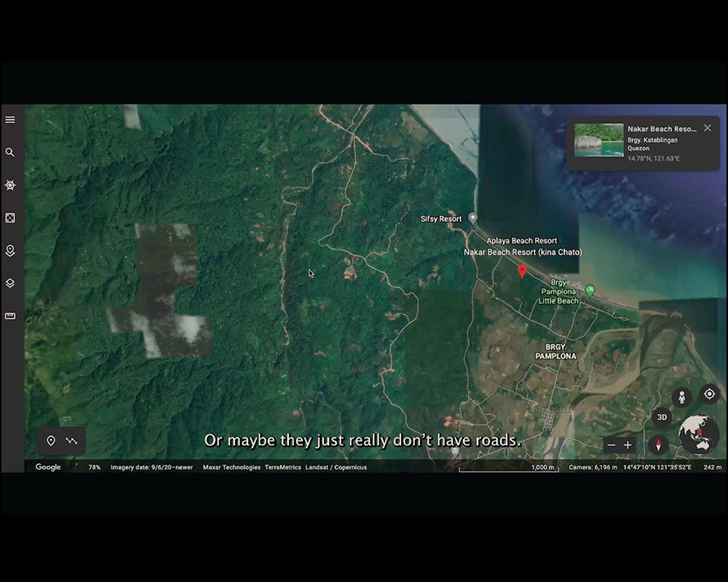Close the Nakar Beach Resort info card

point(707,128)
